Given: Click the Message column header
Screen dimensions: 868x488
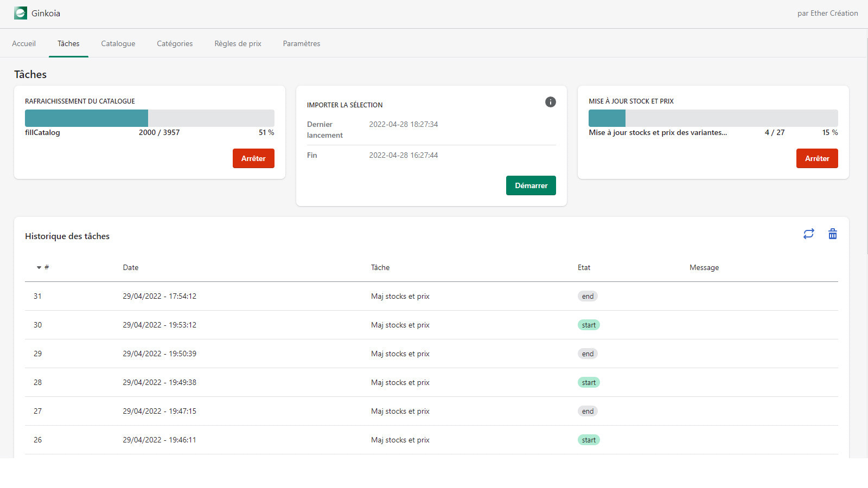Looking at the screenshot, I should coord(704,267).
